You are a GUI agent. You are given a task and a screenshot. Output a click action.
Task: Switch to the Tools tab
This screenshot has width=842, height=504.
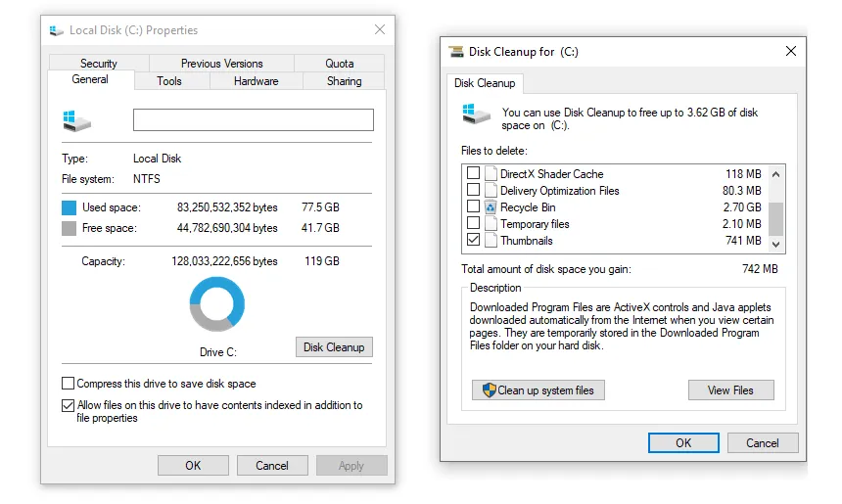[169, 81]
